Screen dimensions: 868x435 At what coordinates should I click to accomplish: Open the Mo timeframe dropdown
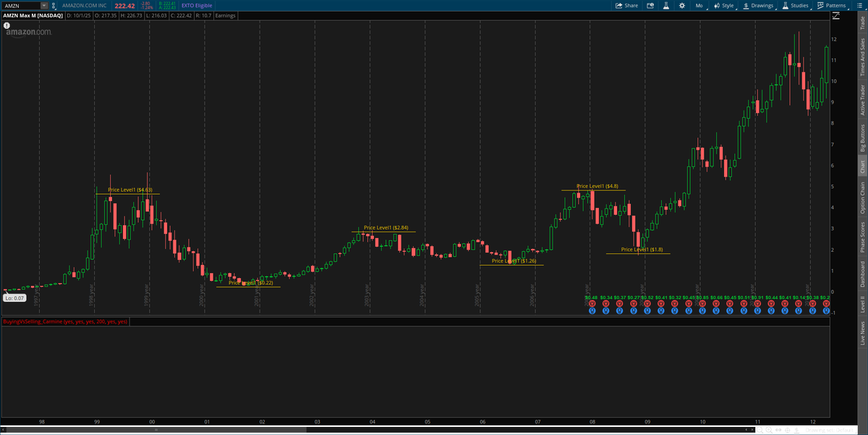click(x=700, y=5)
